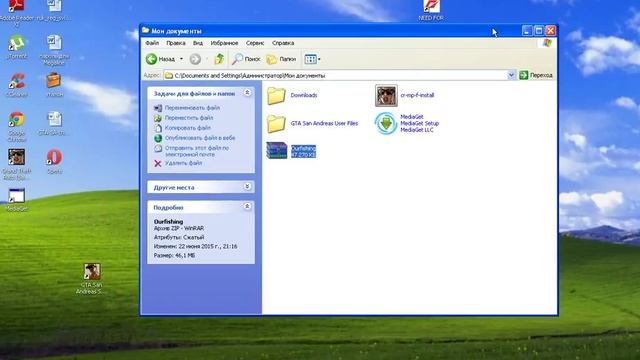Select the Downloads folder icon
Viewport: 640px width, 360px height.
point(276,96)
